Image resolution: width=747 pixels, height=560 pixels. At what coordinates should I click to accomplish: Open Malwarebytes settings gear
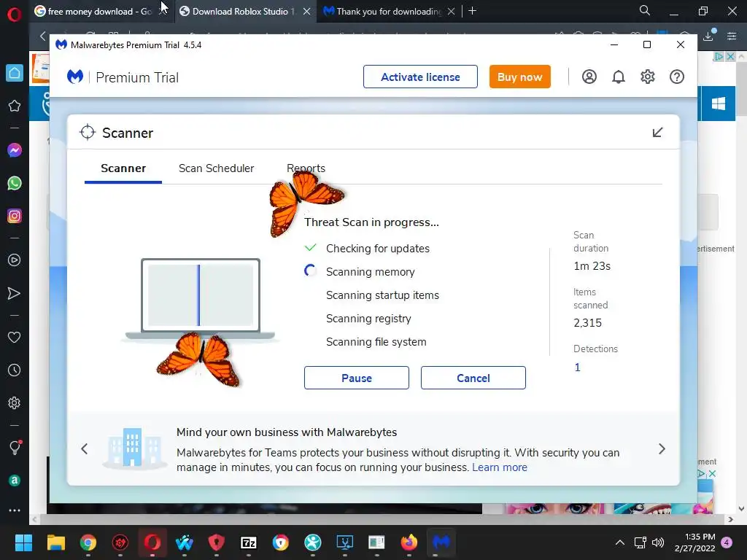(648, 77)
